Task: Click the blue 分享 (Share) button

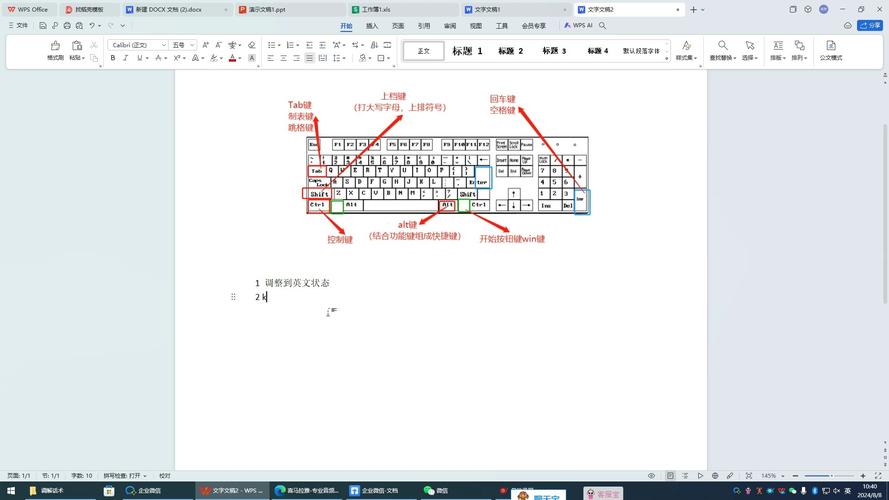Action: click(x=872, y=25)
